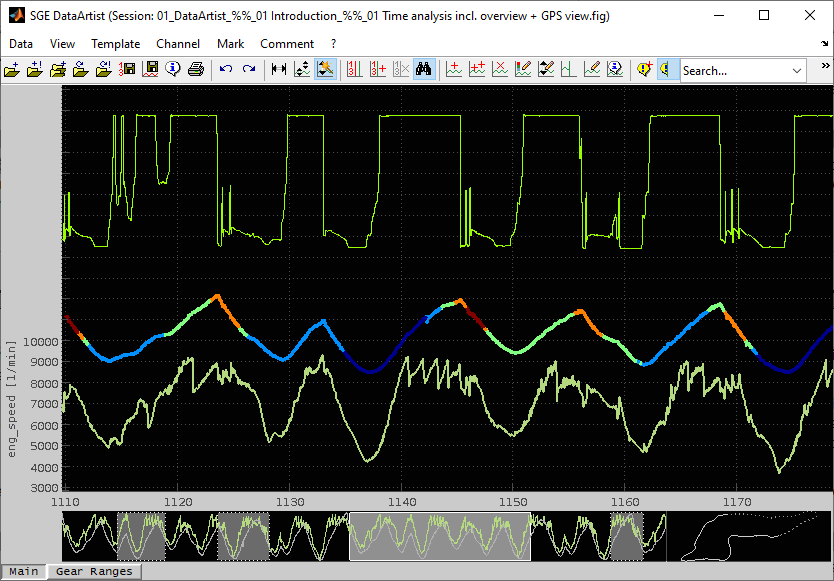Click the multiple folders with plus icon
This screenshot has height=581, width=834.
(58, 69)
